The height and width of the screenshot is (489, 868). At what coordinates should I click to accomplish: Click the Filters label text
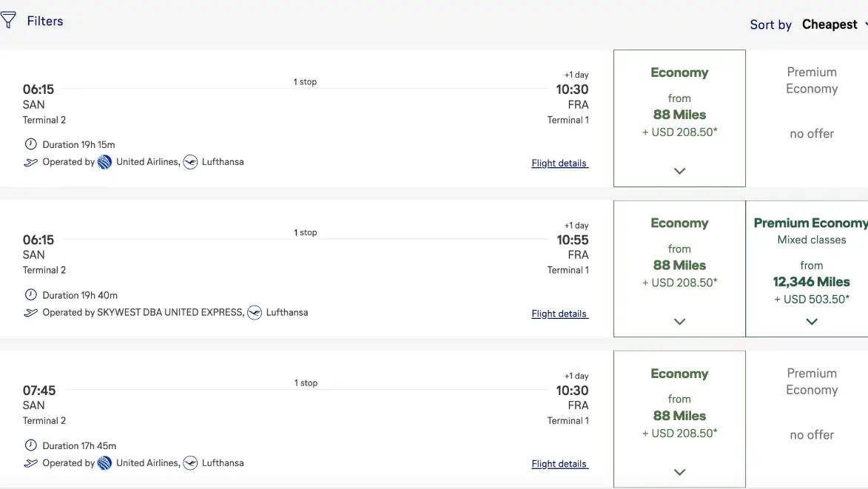click(45, 21)
